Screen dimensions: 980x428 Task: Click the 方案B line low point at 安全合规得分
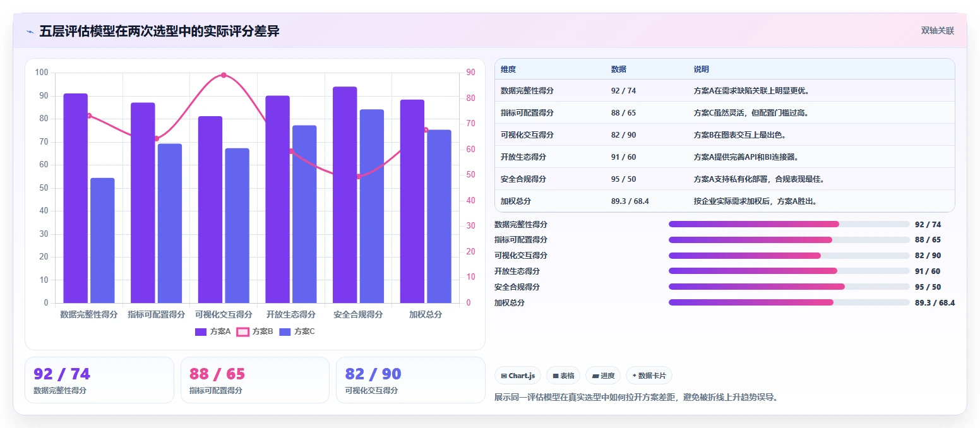359,176
